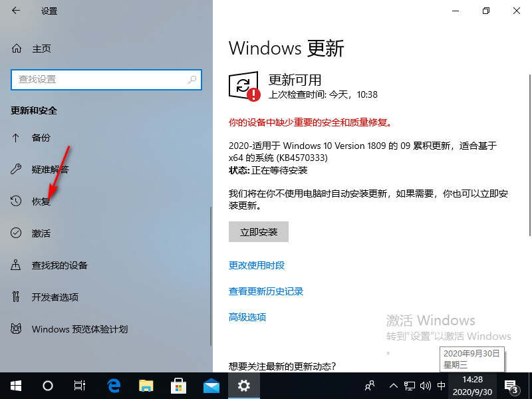Open 开发者选项 developer options
Screen dimensions: 532x399
pos(55,297)
